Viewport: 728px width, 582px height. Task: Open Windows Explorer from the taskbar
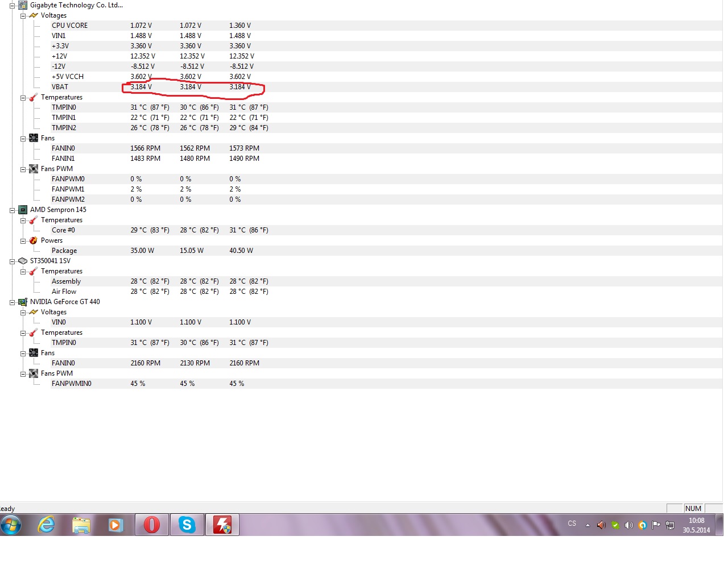pyautogui.click(x=81, y=525)
